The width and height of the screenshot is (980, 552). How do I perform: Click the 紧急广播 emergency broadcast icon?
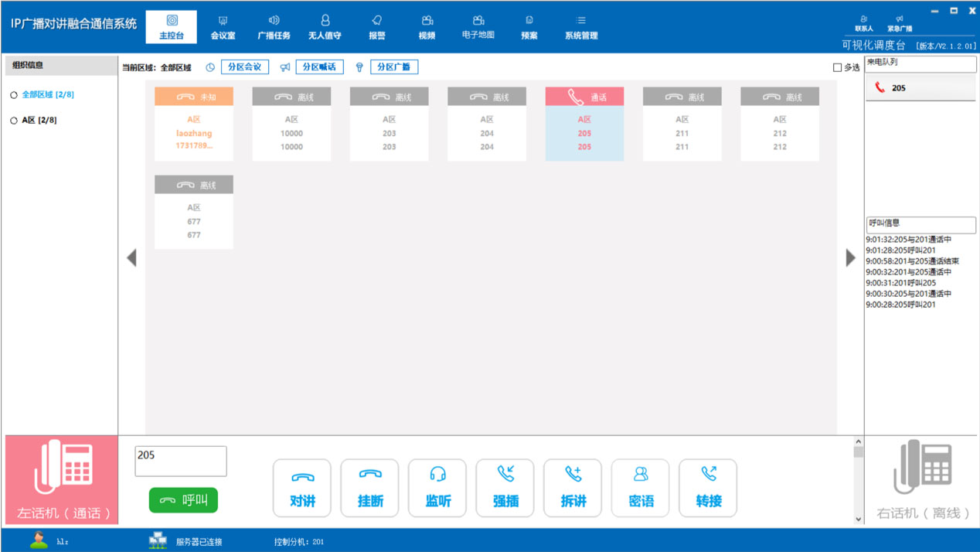tap(899, 23)
